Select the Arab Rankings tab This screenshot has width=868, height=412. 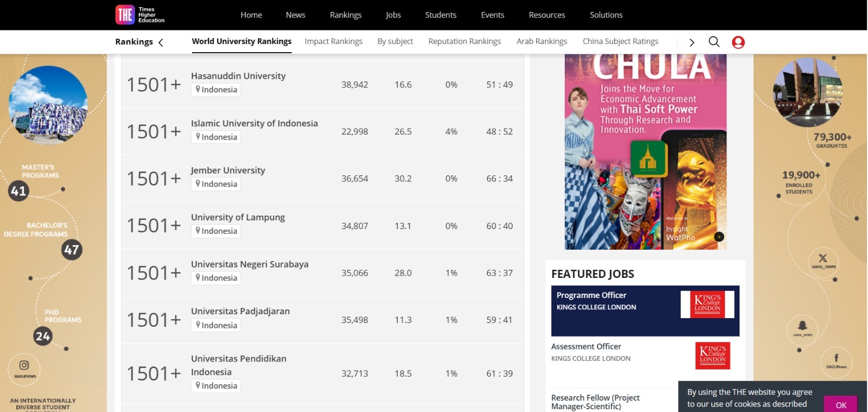point(541,41)
